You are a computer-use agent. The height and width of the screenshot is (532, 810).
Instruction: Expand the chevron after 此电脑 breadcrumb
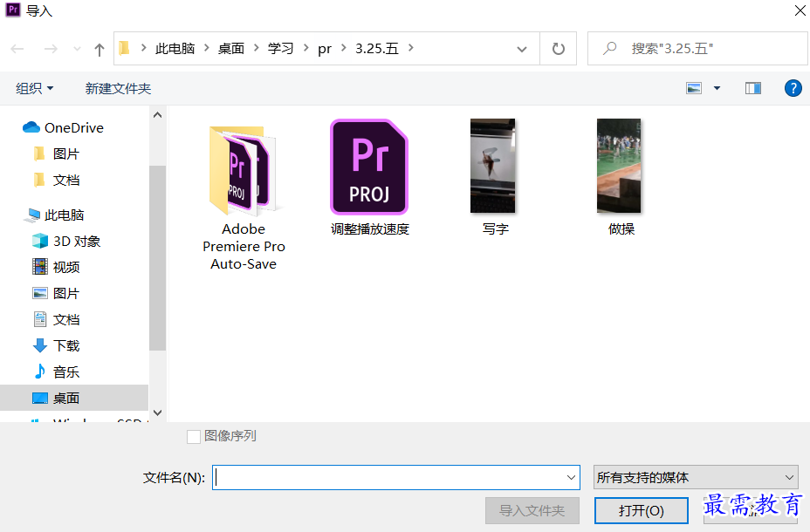click(x=207, y=48)
